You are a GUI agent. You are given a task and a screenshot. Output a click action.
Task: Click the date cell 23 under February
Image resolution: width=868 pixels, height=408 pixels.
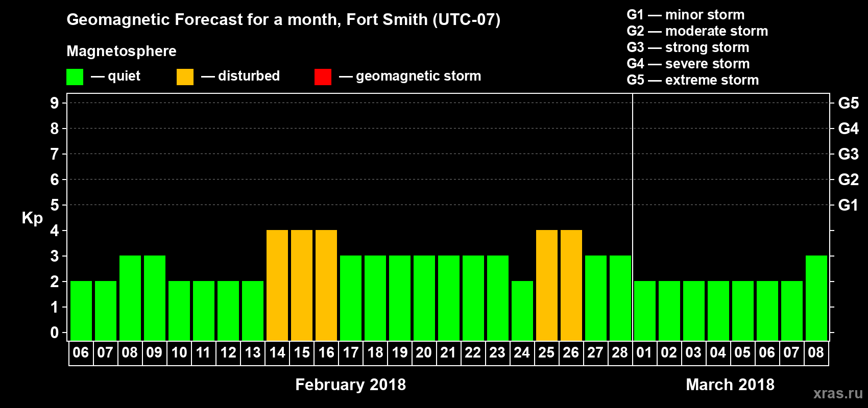click(498, 353)
